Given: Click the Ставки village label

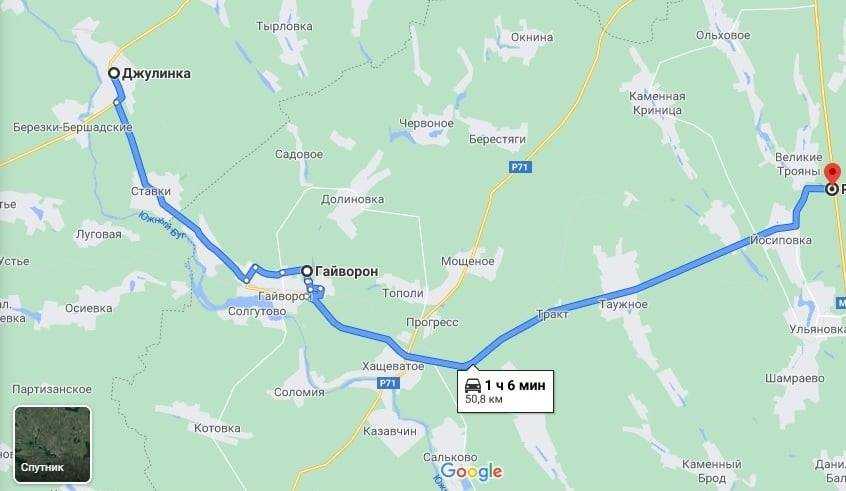Looking at the screenshot, I should pyautogui.click(x=151, y=191).
